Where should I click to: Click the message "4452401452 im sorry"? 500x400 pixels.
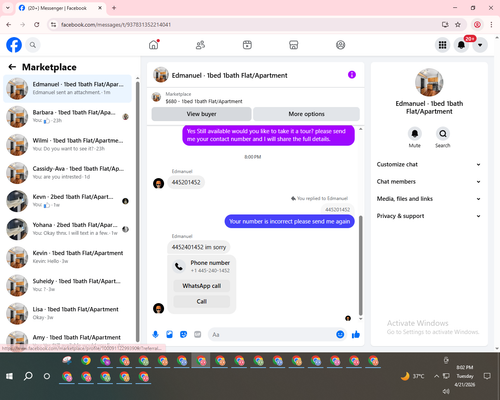click(199, 247)
